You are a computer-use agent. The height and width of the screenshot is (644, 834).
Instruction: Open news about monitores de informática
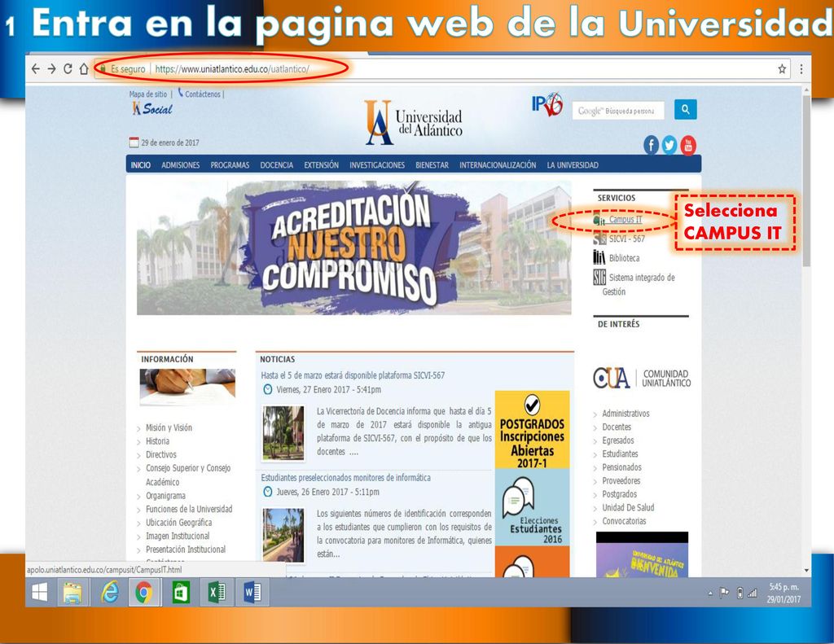click(x=345, y=478)
